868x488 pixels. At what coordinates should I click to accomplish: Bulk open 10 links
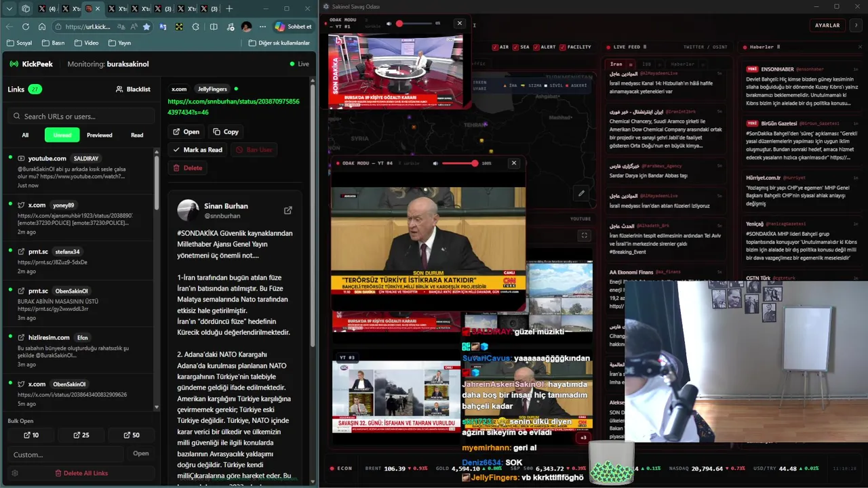click(31, 435)
